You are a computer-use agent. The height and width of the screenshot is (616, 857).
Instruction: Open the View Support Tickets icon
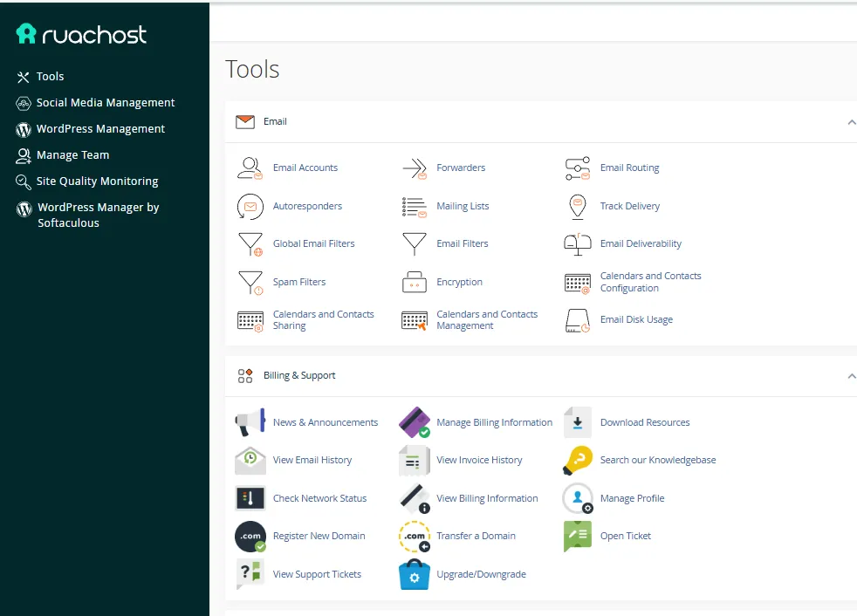coord(250,574)
